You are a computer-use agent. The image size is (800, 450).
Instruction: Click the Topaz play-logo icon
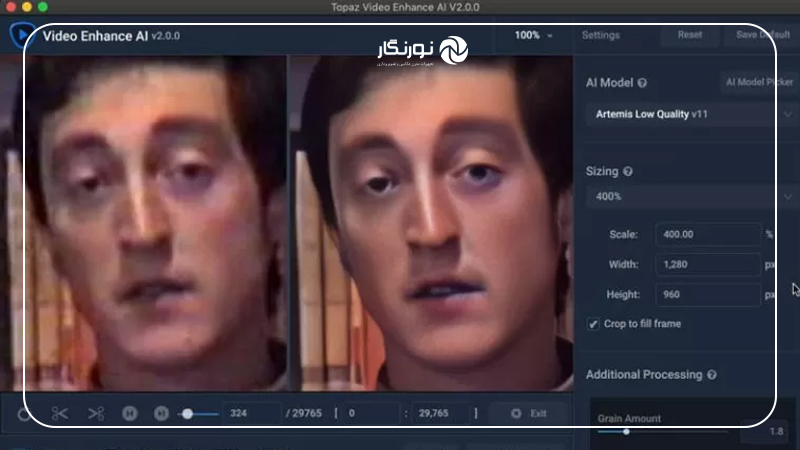21,36
